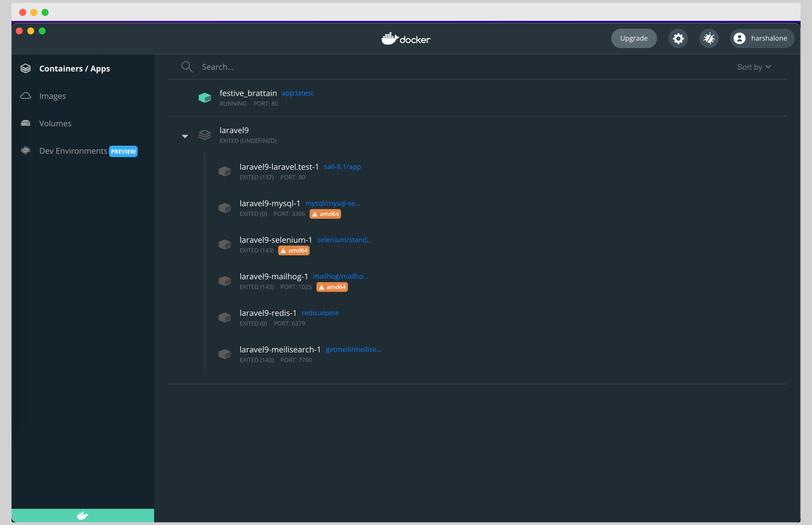Viewport: 812px width, 525px height.
Task: Click the Upgrade button
Action: [633, 38]
